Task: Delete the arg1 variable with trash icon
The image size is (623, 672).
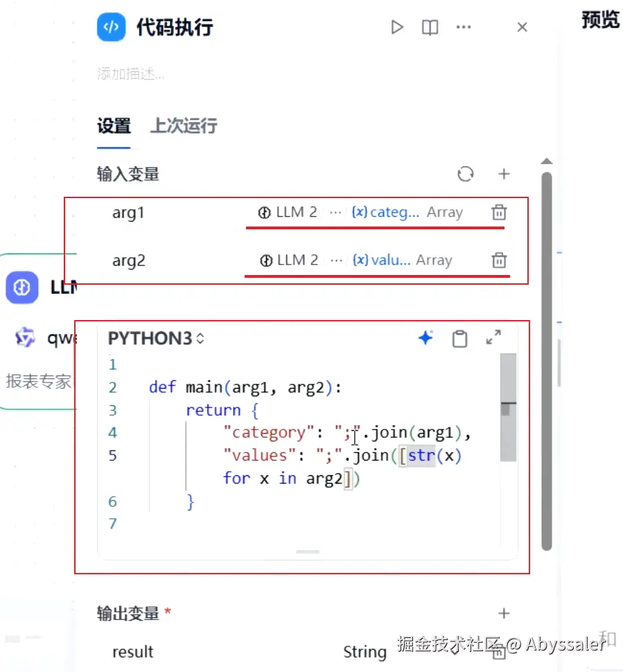Action: pos(498,213)
